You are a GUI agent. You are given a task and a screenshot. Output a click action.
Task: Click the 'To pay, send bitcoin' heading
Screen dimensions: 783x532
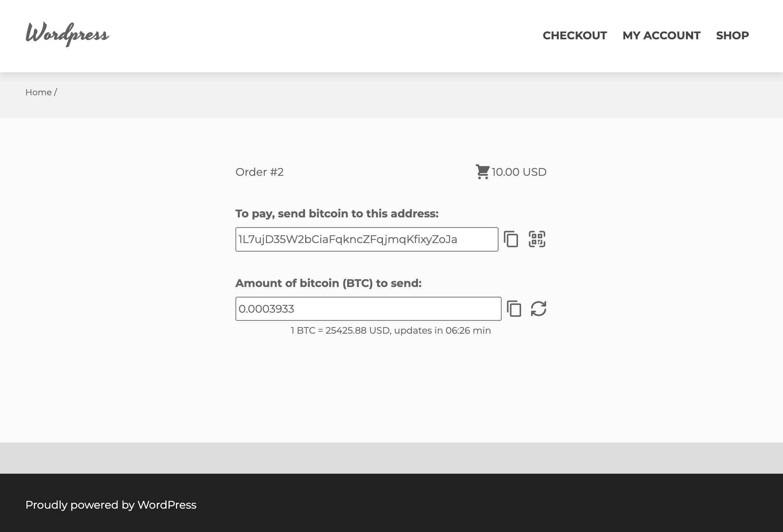click(x=337, y=213)
